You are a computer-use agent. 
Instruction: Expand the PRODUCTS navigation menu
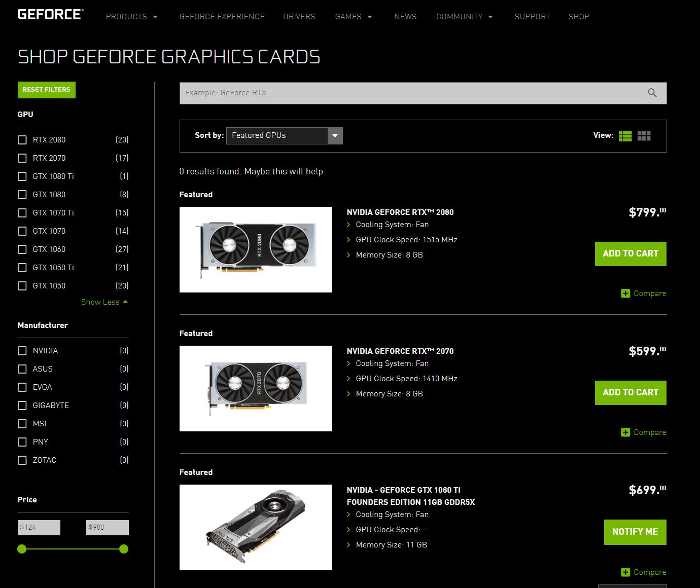132,17
